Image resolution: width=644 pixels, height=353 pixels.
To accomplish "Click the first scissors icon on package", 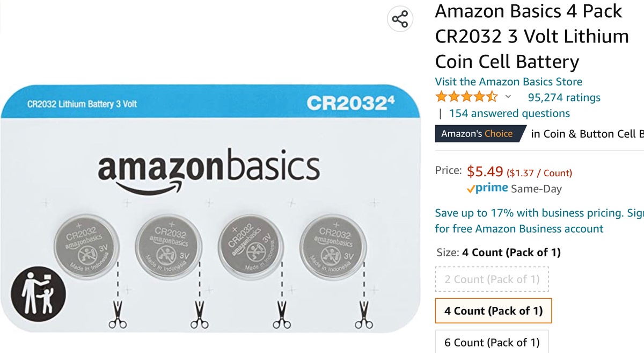I will [x=115, y=315].
